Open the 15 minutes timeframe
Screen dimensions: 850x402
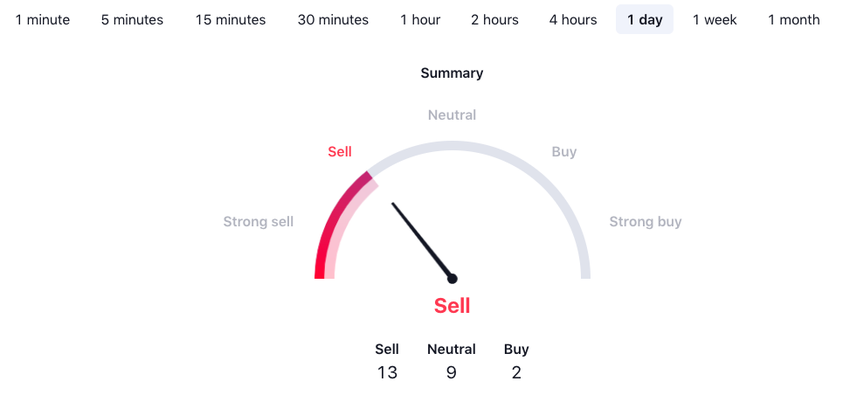click(231, 20)
